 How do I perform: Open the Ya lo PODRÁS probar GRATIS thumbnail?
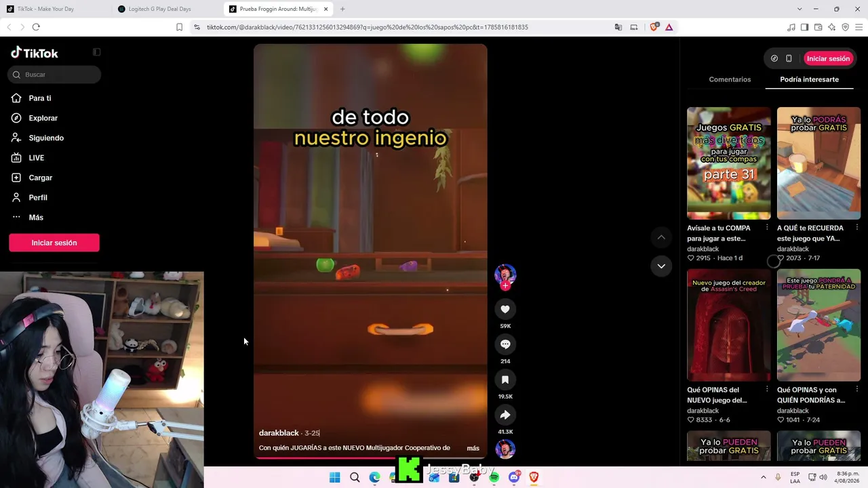coord(818,163)
